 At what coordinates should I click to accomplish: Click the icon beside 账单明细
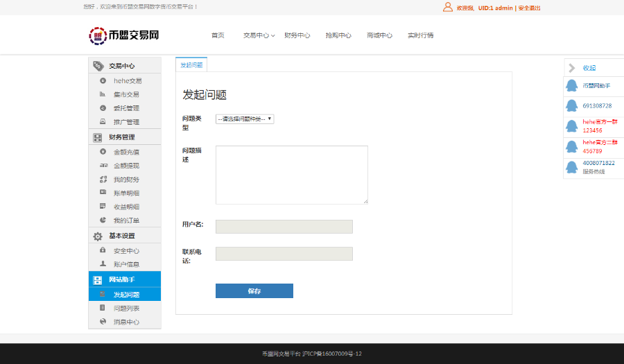pyautogui.click(x=103, y=192)
